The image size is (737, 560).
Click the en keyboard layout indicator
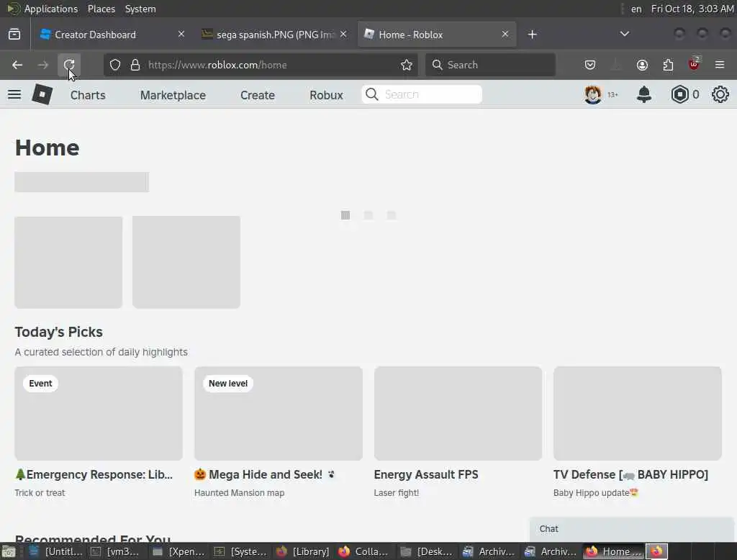[636, 9]
